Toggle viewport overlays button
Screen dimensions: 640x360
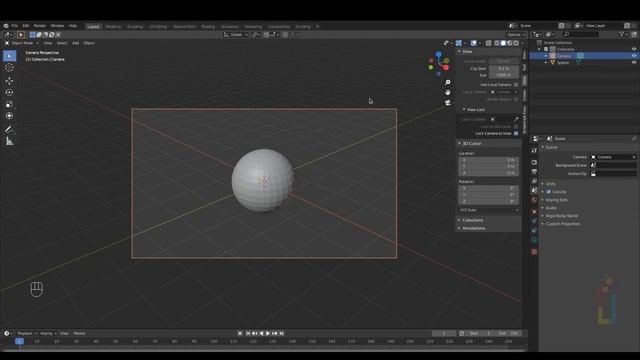(x=473, y=43)
